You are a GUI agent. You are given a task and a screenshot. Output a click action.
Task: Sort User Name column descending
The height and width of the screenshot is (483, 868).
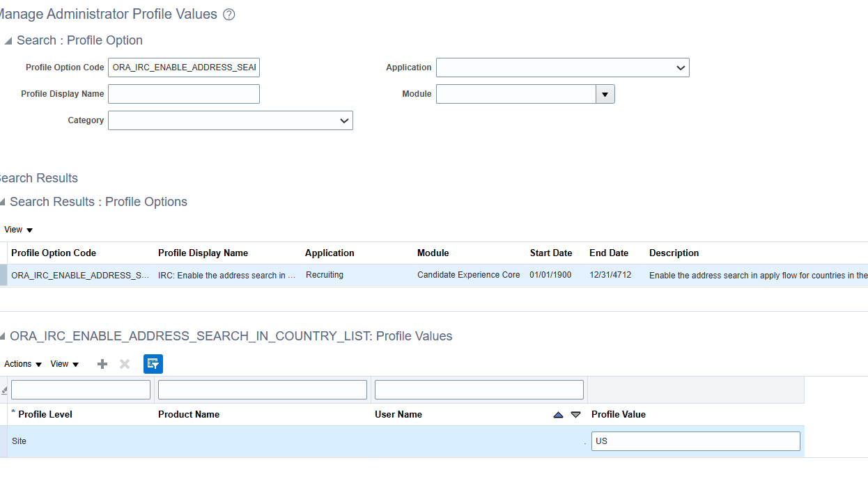[x=575, y=414]
